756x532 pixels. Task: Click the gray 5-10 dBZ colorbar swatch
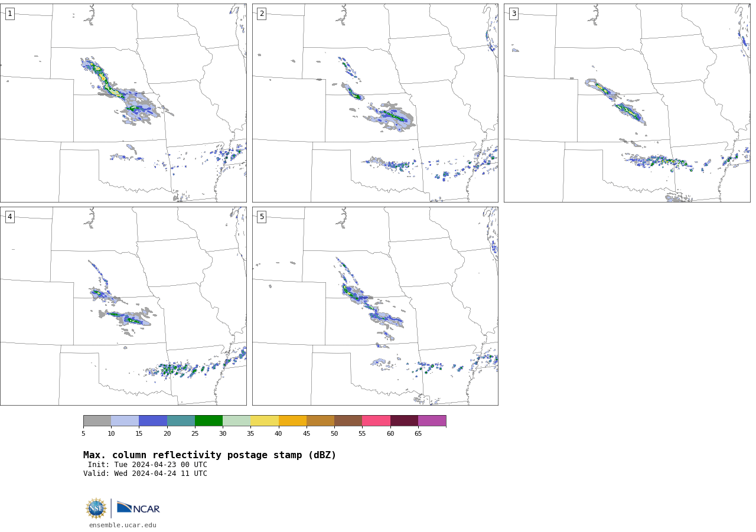pyautogui.click(x=97, y=420)
